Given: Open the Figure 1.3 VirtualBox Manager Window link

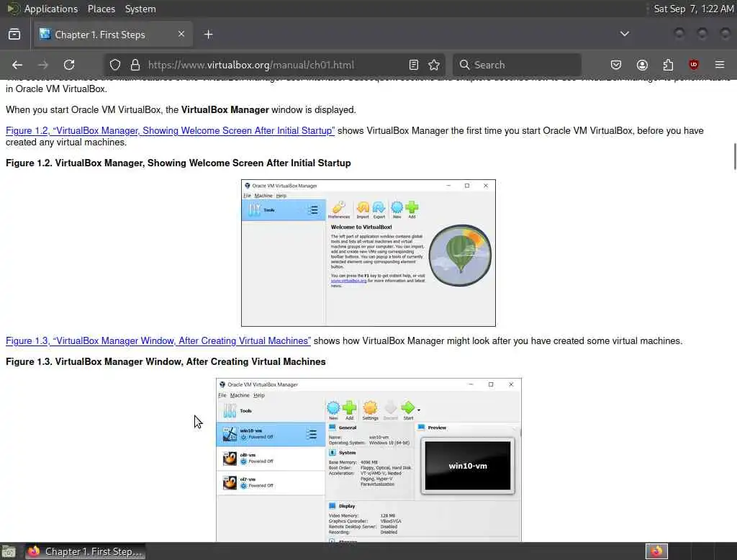Looking at the screenshot, I should tap(158, 341).
